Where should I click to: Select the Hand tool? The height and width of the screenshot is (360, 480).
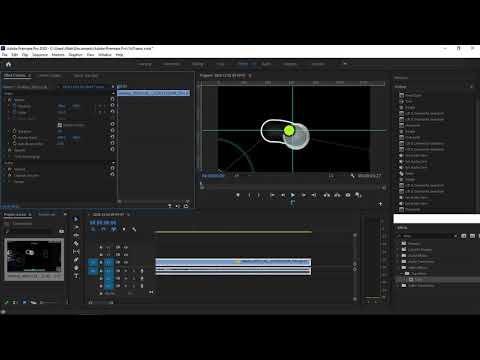pyautogui.click(x=76, y=268)
